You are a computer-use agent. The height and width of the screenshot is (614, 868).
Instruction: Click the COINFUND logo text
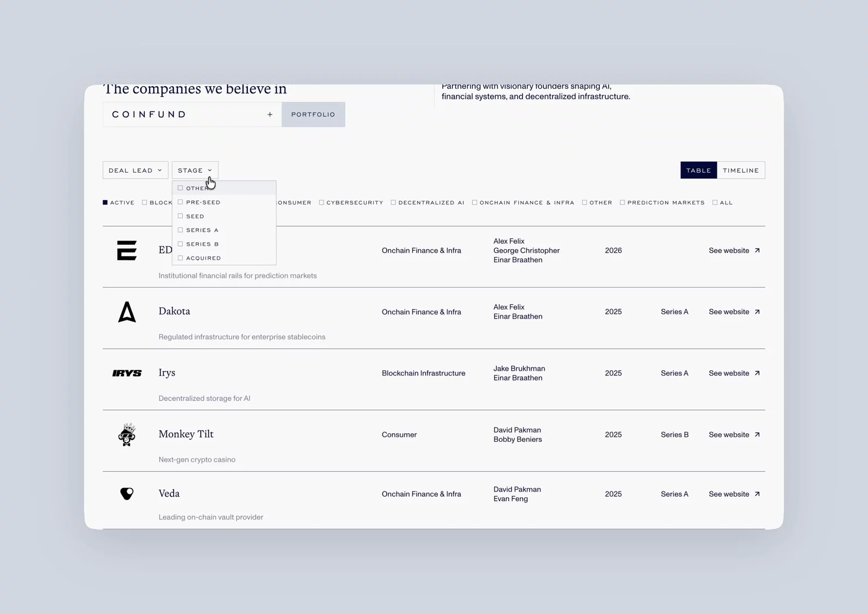(x=149, y=115)
